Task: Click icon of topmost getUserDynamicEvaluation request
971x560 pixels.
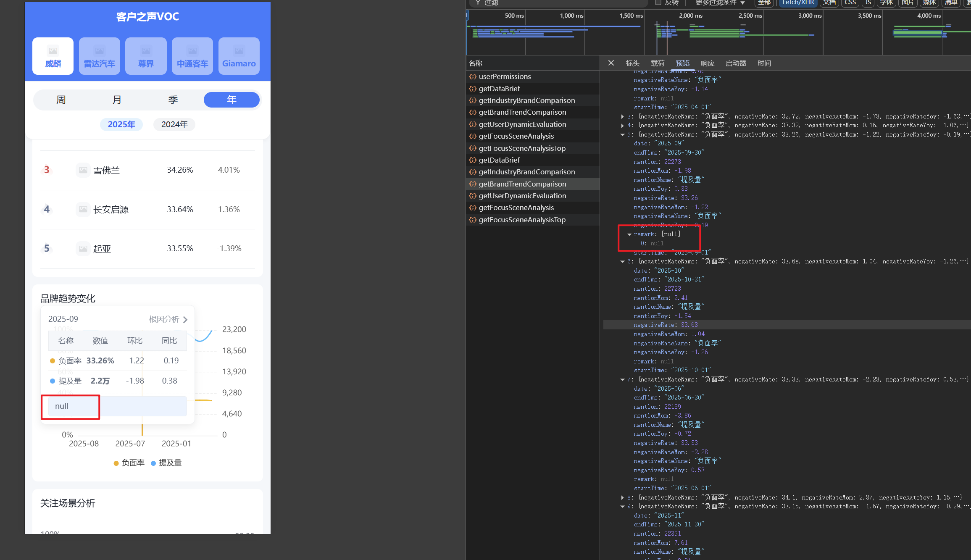Action: [473, 124]
